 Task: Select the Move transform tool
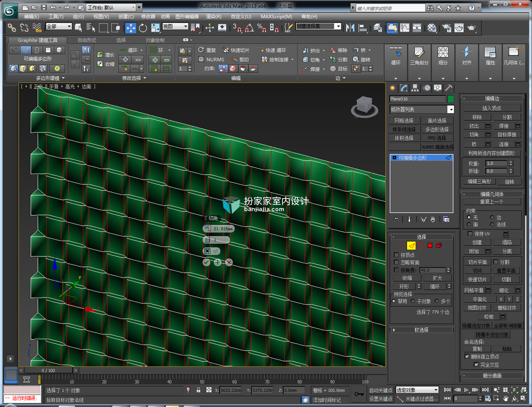point(131,28)
